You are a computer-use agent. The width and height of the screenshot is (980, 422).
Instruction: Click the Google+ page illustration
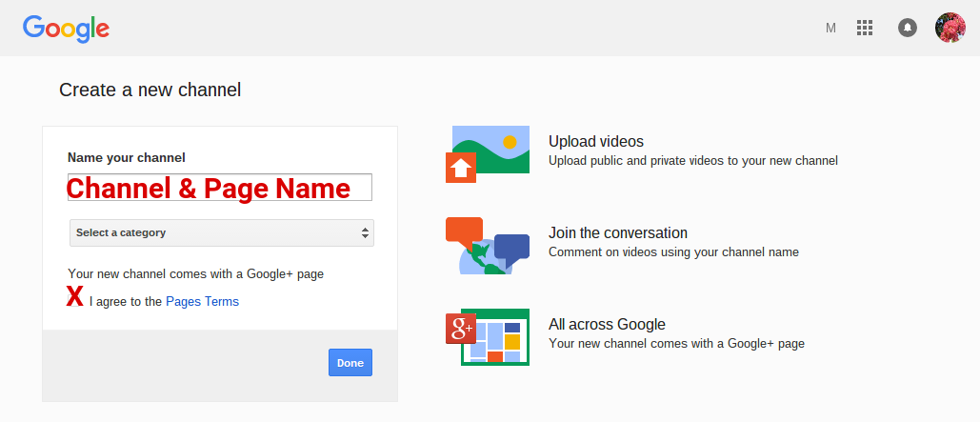tap(488, 337)
